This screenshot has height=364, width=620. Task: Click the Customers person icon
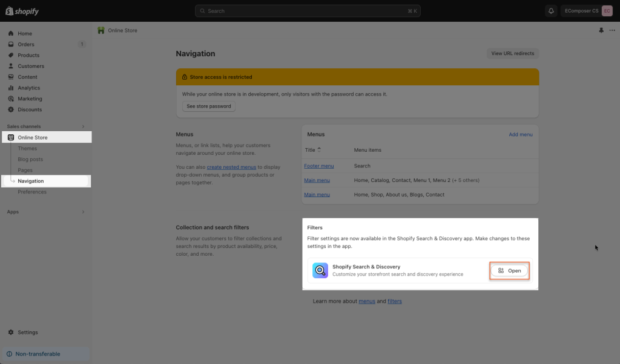(11, 66)
